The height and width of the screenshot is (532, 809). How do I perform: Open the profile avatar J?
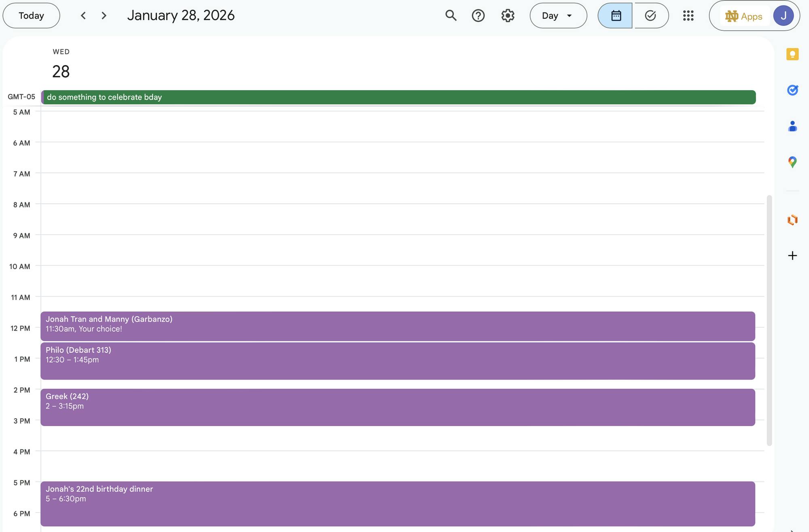click(784, 16)
